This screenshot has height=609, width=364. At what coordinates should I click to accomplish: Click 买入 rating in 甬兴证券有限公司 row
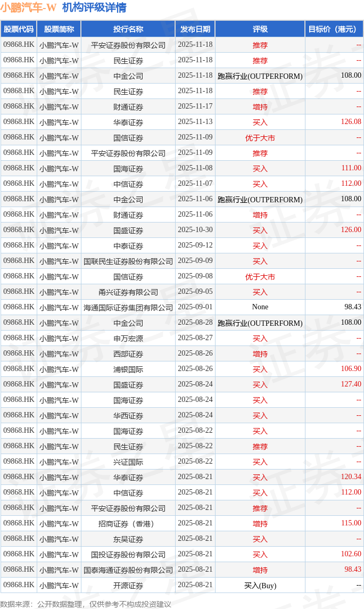coord(260,292)
